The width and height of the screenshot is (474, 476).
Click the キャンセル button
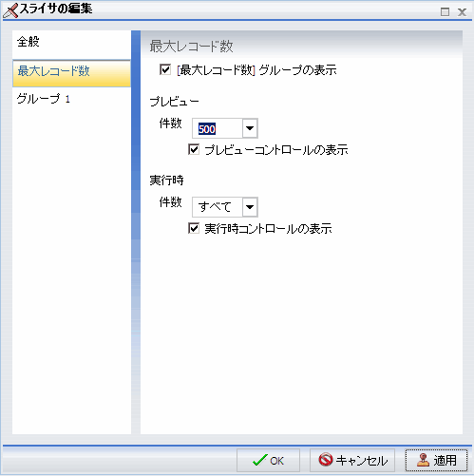coord(352,460)
